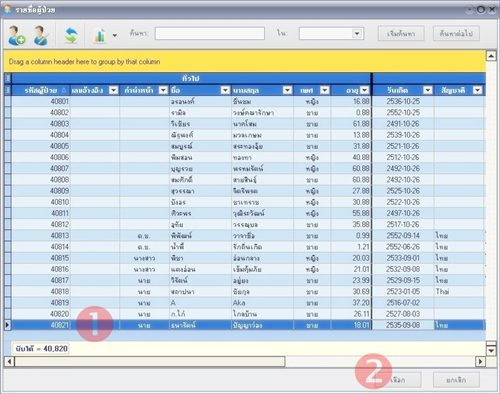The image size is (500, 394).
Task: Select patient row 40816
Action: coord(245,269)
